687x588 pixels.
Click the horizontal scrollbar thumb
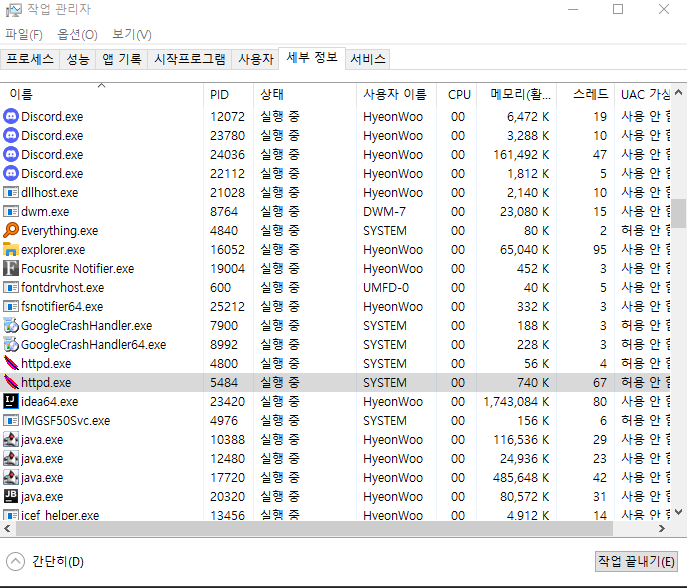[314, 529]
